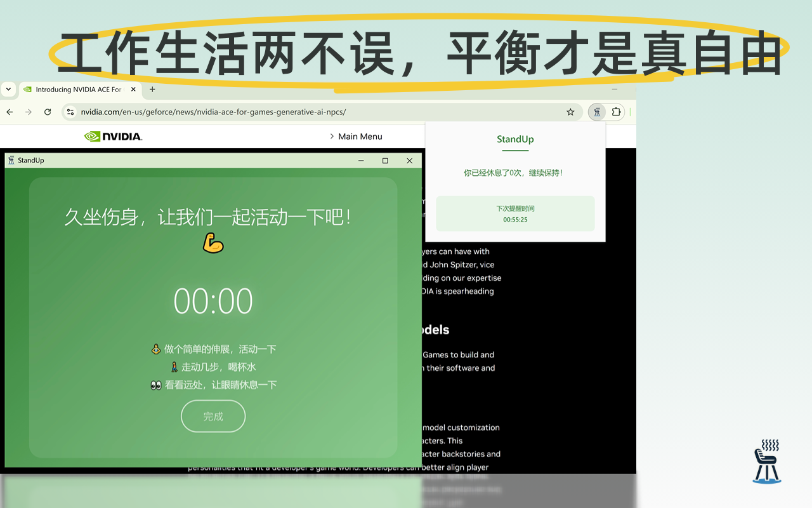
Task: Select the Introducing NVIDIA ACE tab
Action: coord(76,90)
